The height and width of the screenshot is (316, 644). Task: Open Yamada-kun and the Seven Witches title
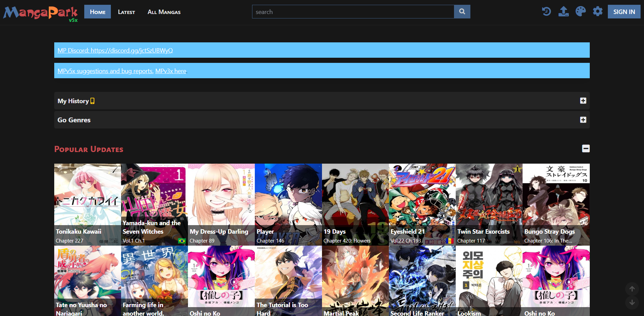coord(151,227)
